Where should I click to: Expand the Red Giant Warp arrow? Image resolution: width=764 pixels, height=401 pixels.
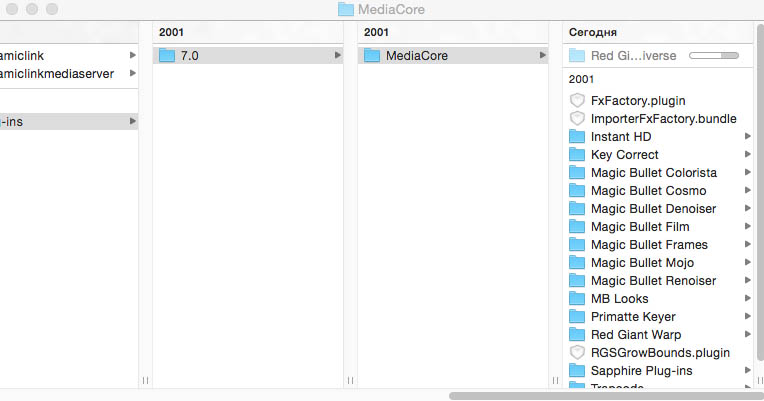coord(747,335)
